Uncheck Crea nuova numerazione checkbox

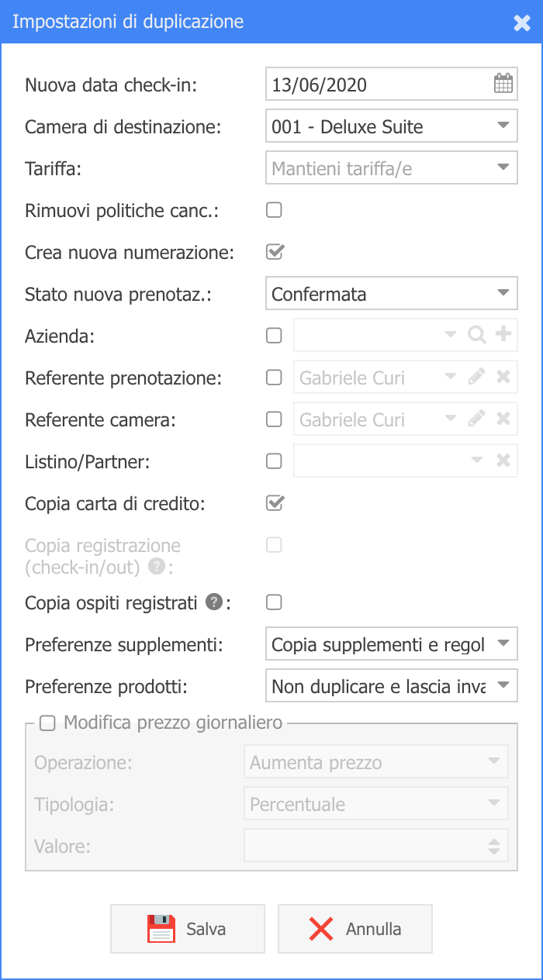click(275, 251)
